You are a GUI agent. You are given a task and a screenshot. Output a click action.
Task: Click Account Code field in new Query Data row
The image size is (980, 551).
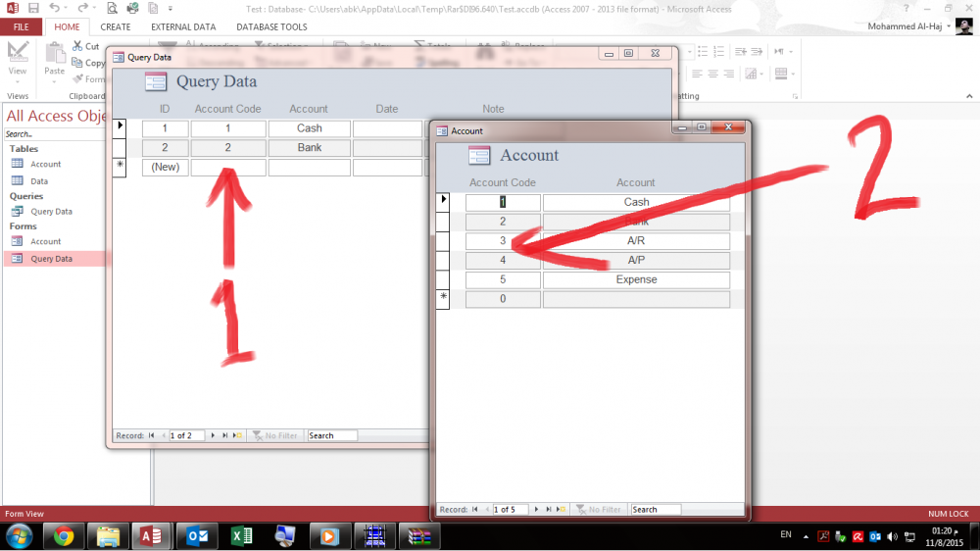[228, 167]
